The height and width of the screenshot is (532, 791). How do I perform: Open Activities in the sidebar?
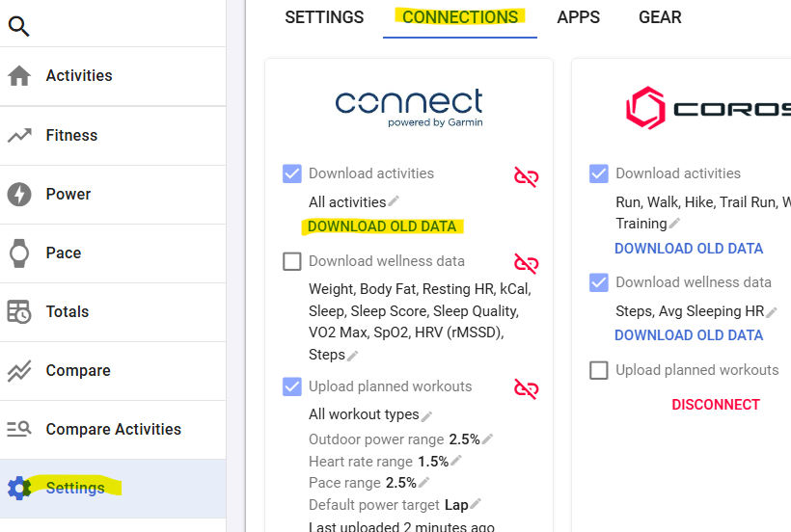(113, 76)
